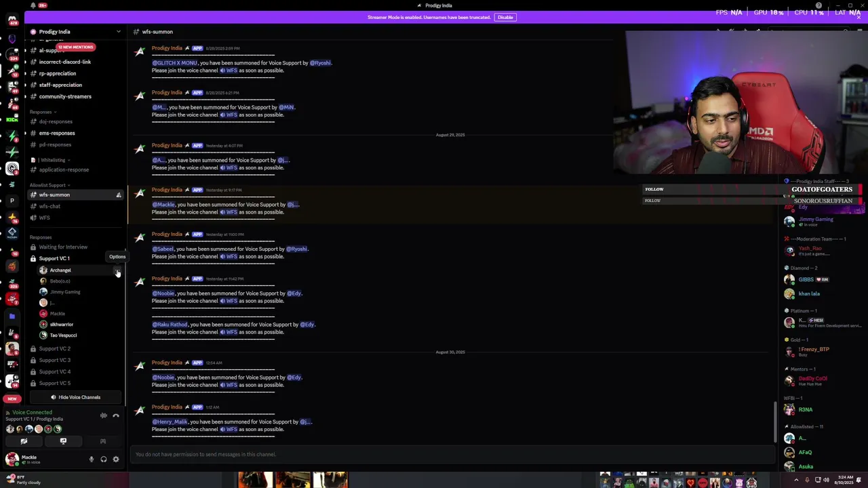
Task: Click disabled message input field
Action: 452,454
